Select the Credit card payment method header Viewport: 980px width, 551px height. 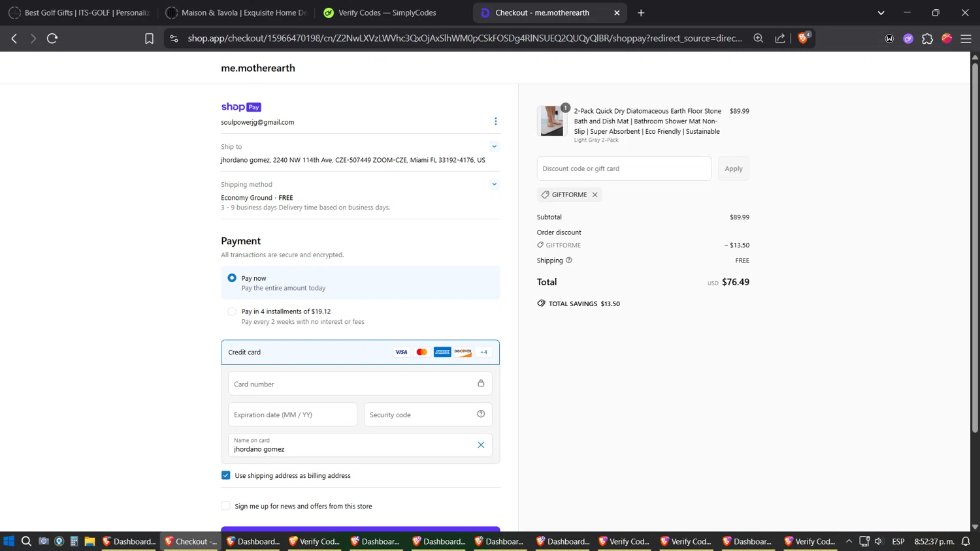[361, 352]
